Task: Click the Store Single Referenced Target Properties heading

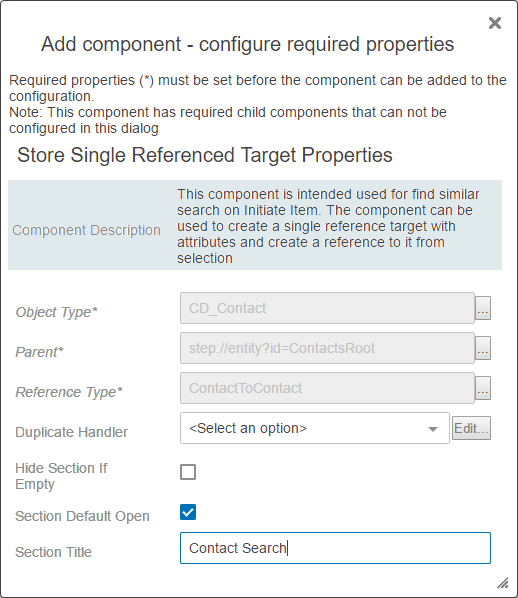Action: (x=205, y=156)
